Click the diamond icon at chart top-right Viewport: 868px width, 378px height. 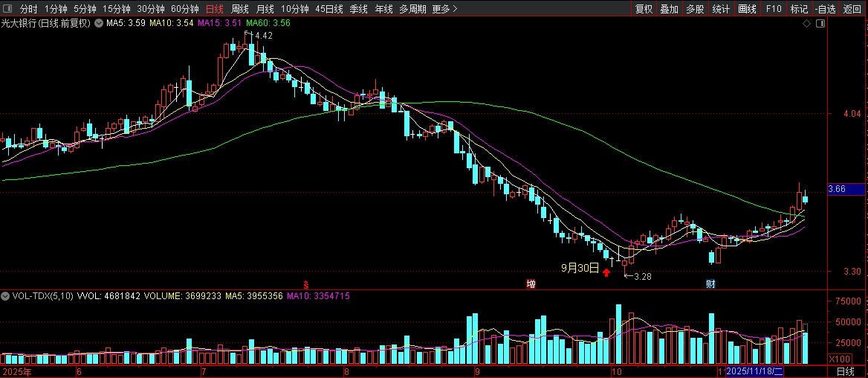(806, 23)
